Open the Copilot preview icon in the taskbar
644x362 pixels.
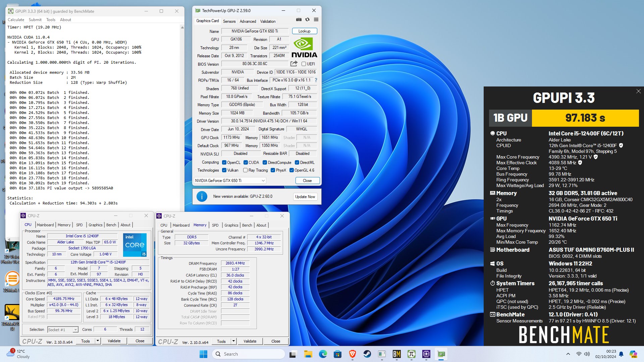click(633, 354)
